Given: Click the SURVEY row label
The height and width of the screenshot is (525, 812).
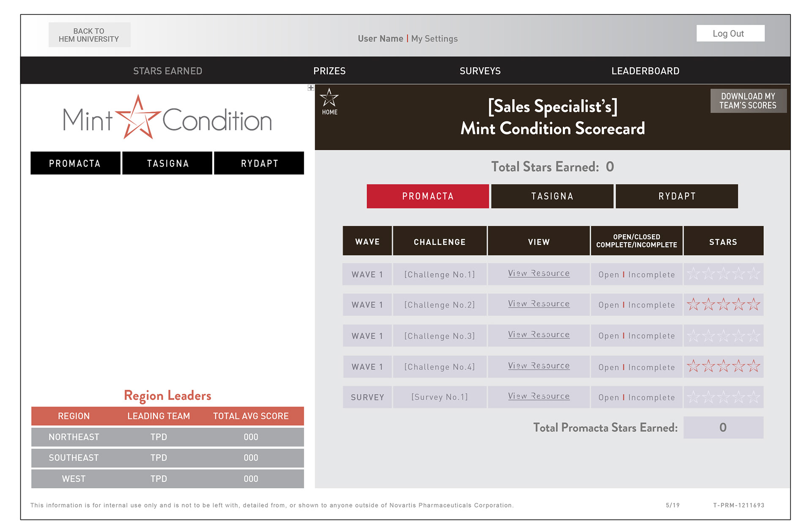Looking at the screenshot, I should coord(367,397).
